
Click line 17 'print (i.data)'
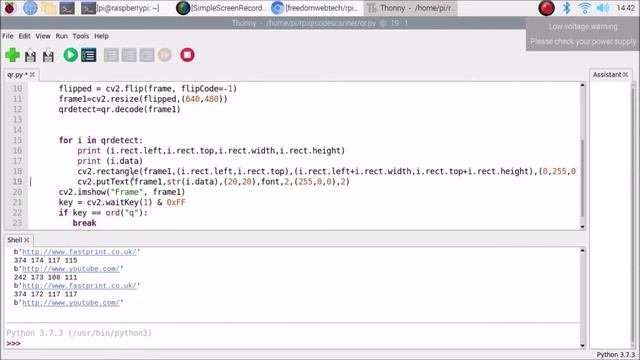coord(110,161)
